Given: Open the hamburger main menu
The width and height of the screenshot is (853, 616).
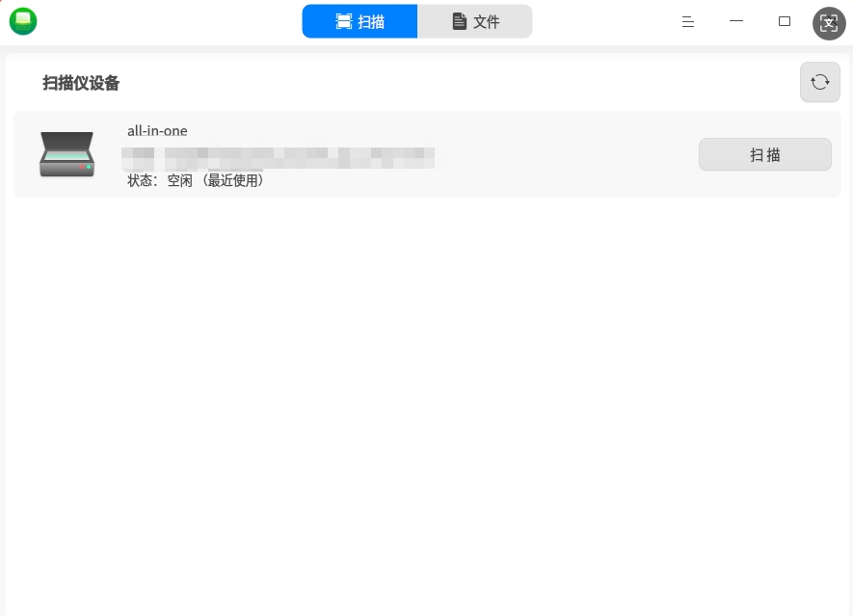Looking at the screenshot, I should 687,22.
